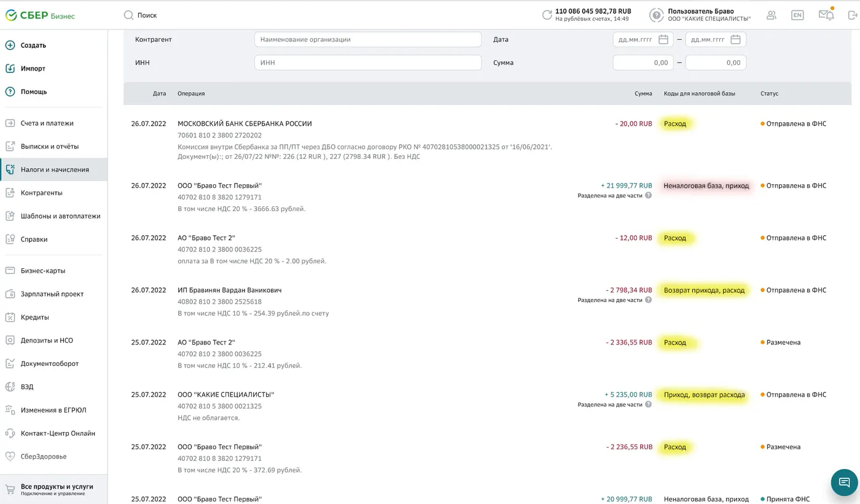Switch language with EN icon
This screenshot has width=860, height=504.
click(x=797, y=15)
